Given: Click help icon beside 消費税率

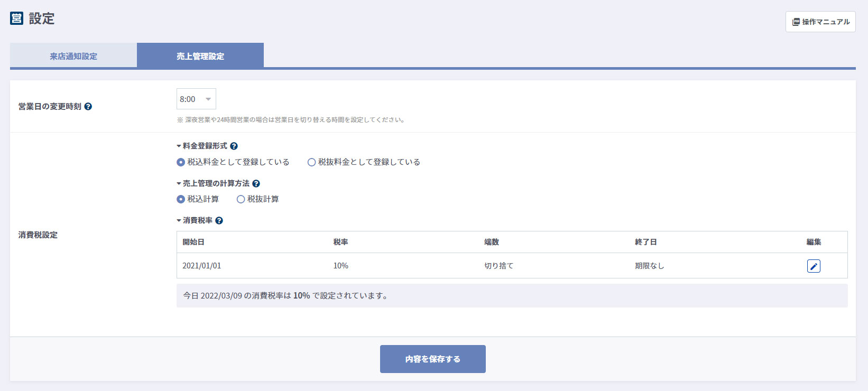Looking at the screenshot, I should point(219,221).
